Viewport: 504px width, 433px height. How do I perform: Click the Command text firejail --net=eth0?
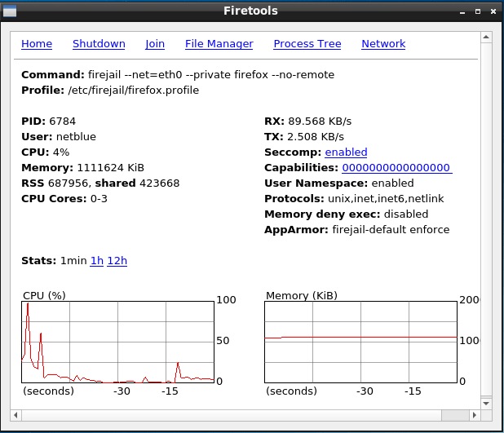tap(135, 75)
